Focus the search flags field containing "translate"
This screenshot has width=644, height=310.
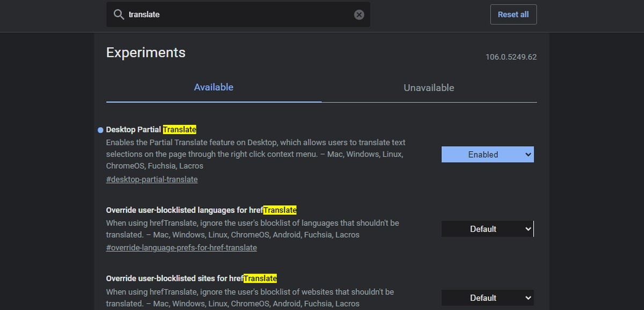(236, 14)
